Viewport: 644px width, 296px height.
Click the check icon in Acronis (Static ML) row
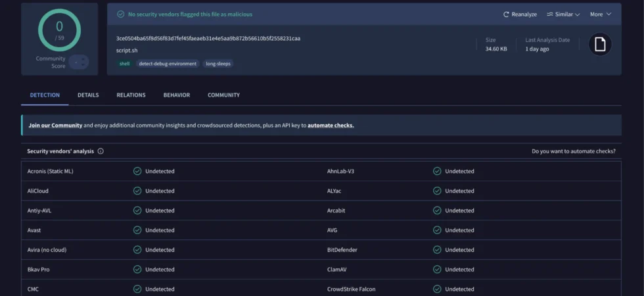click(x=137, y=171)
